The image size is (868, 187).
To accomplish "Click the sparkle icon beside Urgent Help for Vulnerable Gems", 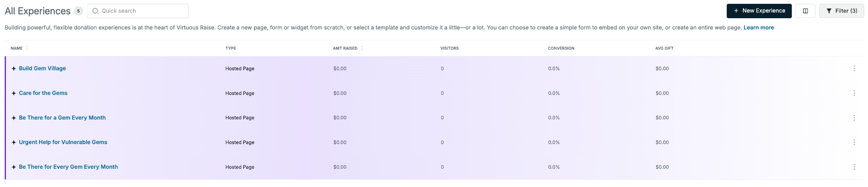I will click(x=14, y=142).
